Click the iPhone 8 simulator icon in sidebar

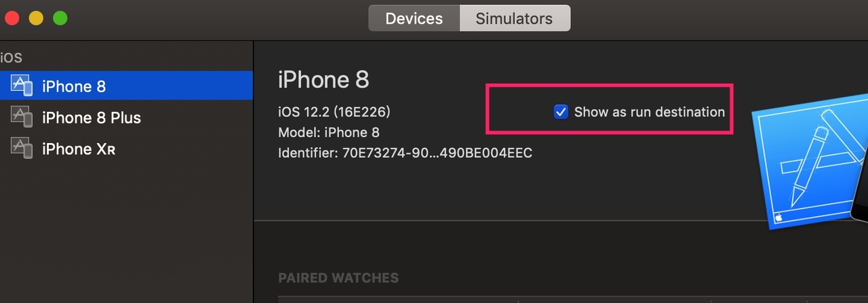(22, 85)
